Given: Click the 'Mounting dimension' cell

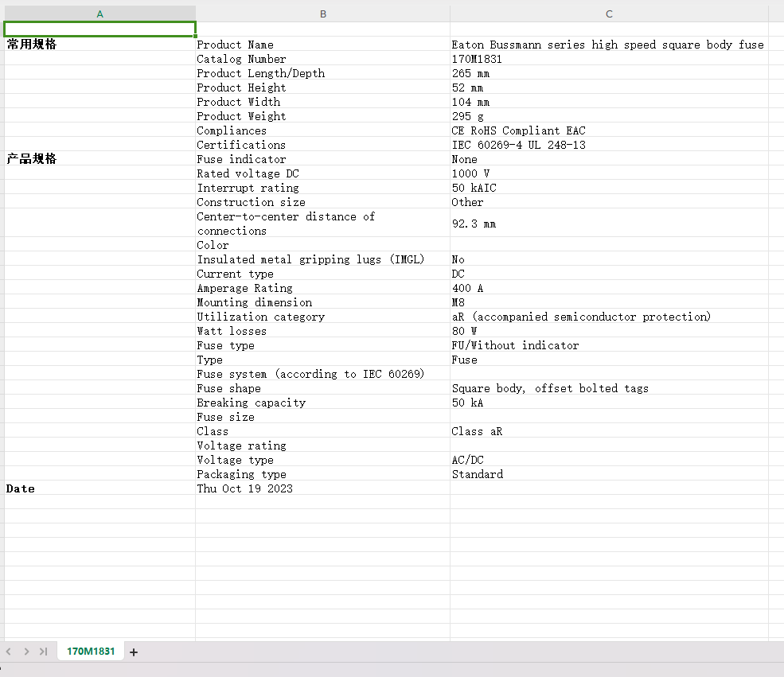Looking at the screenshot, I should 323,302.
